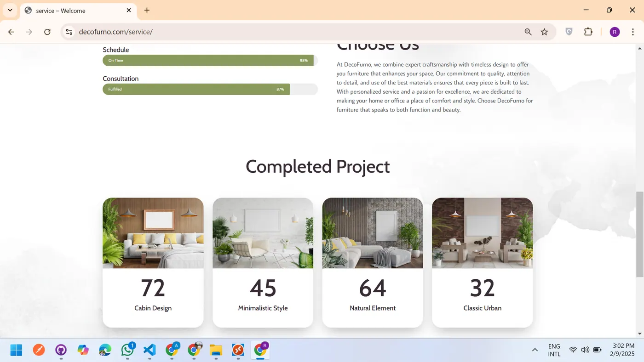This screenshot has height=362, width=644.
Task: Click the page vertical scrollbar thumb
Action: click(x=639, y=234)
